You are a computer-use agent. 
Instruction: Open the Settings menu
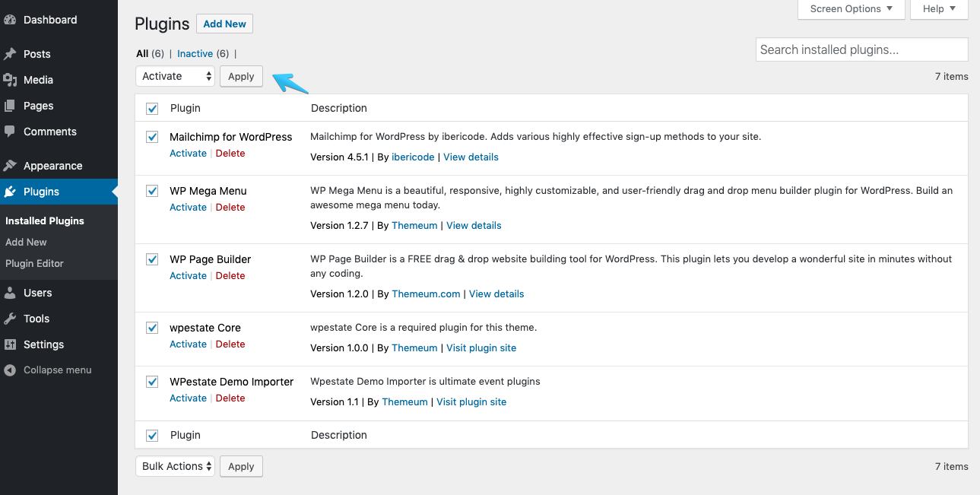tap(43, 344)
